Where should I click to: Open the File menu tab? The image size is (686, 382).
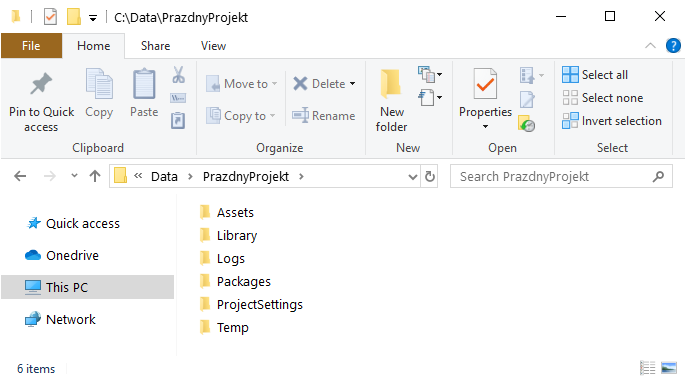[31, 46]
